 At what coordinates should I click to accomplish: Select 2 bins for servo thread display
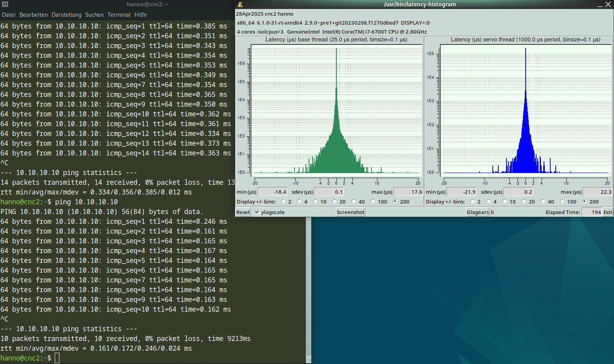[472, 202]
